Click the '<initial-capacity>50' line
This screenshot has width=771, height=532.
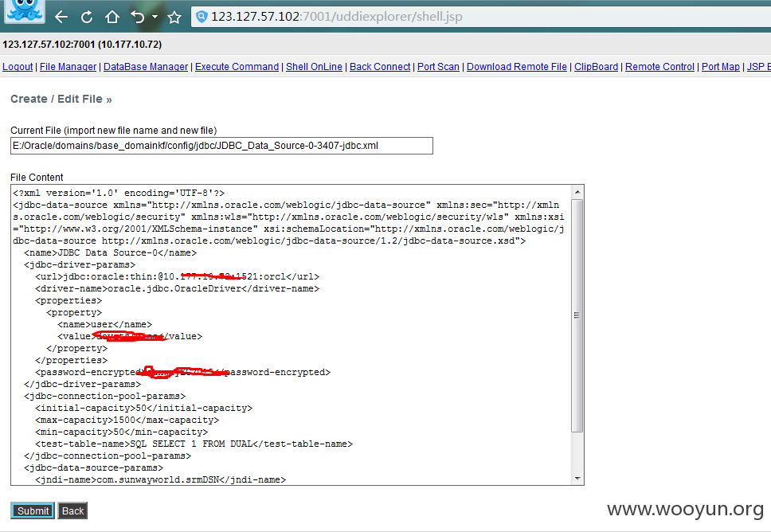click(x=144, y=408)
